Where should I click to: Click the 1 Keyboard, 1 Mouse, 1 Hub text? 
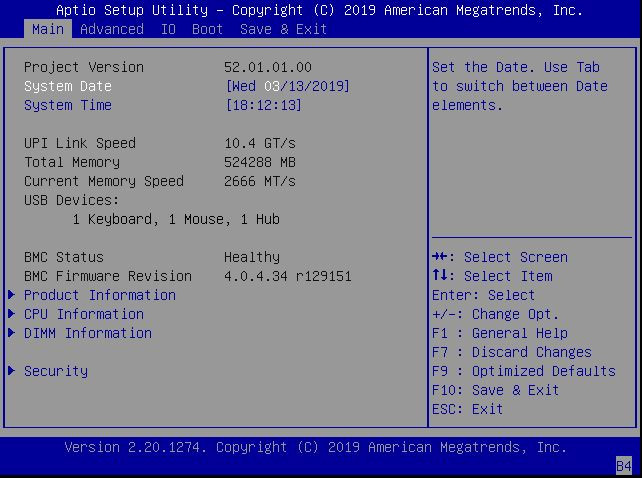coord(176,220)
